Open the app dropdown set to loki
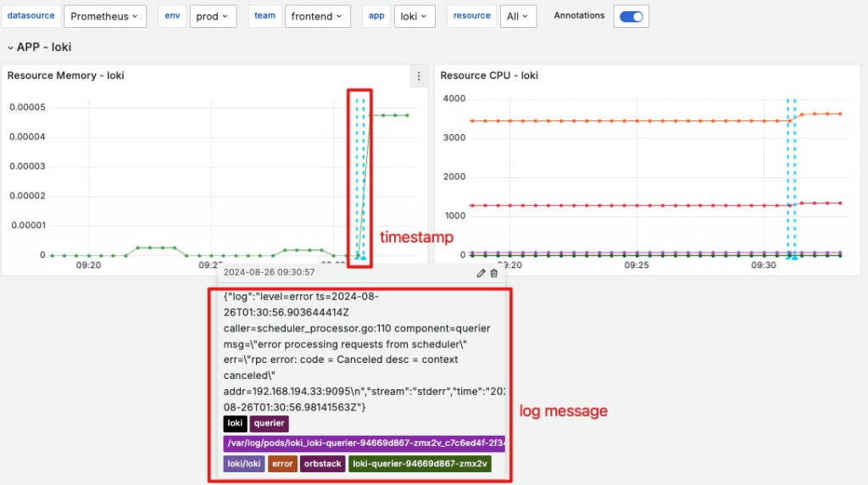The image size is (868, 485). pos(415,17)
